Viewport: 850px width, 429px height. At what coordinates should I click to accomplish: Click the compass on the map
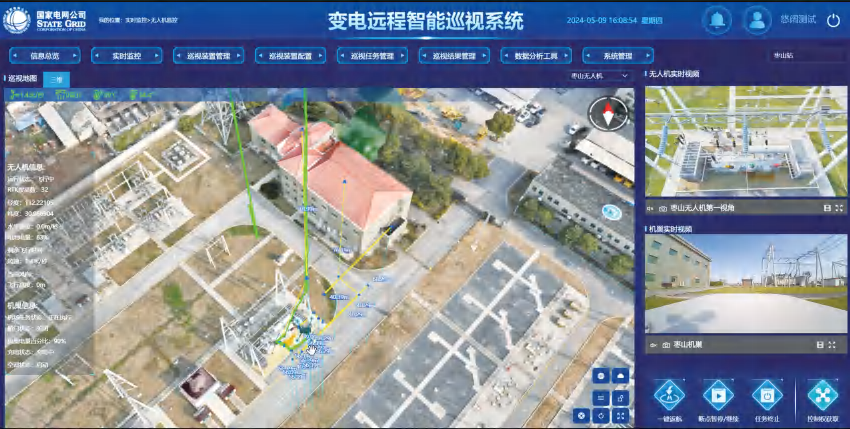coord(606,115)
